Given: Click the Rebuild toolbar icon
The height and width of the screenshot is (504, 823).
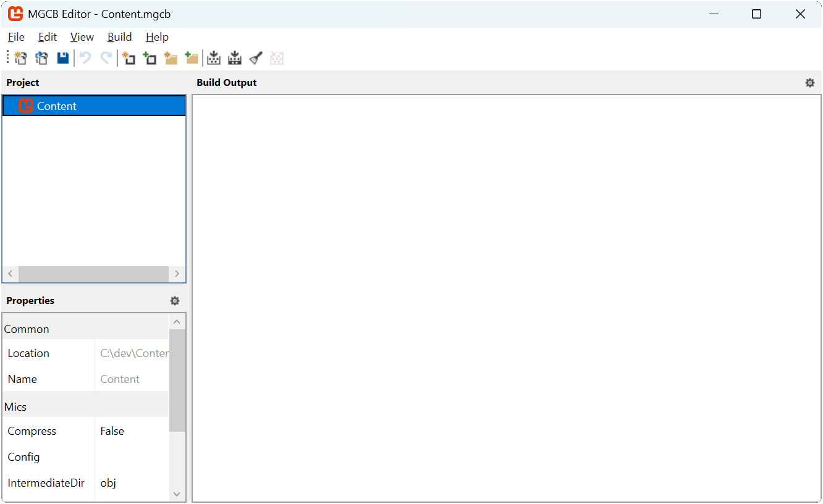Looking at the screenshot, I should point(235,58).
